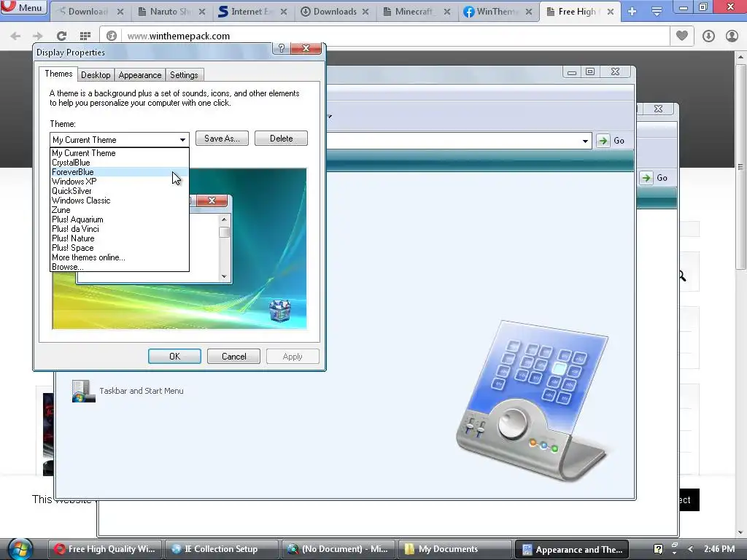The width and height of the screenshot is (747, 560).
Task: Expand hidden tray icons arrow
Action: tap(690, 550)
